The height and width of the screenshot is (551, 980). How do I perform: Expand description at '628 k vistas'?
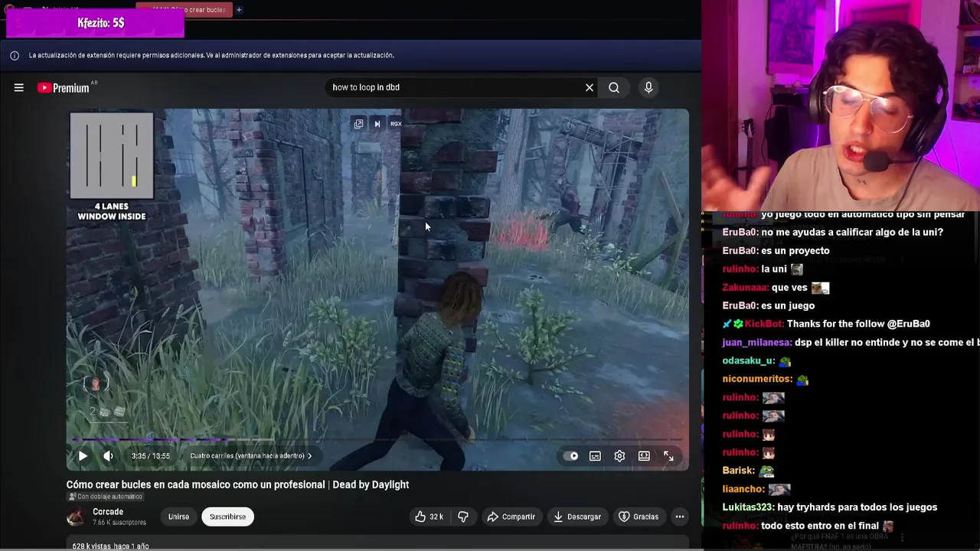pos(110,546)
